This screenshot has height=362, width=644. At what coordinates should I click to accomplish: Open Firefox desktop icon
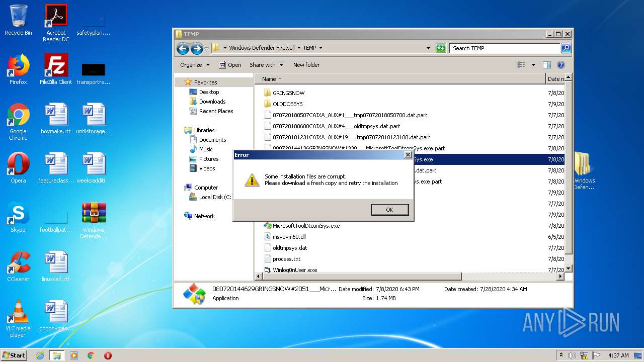tap(18, 70)
